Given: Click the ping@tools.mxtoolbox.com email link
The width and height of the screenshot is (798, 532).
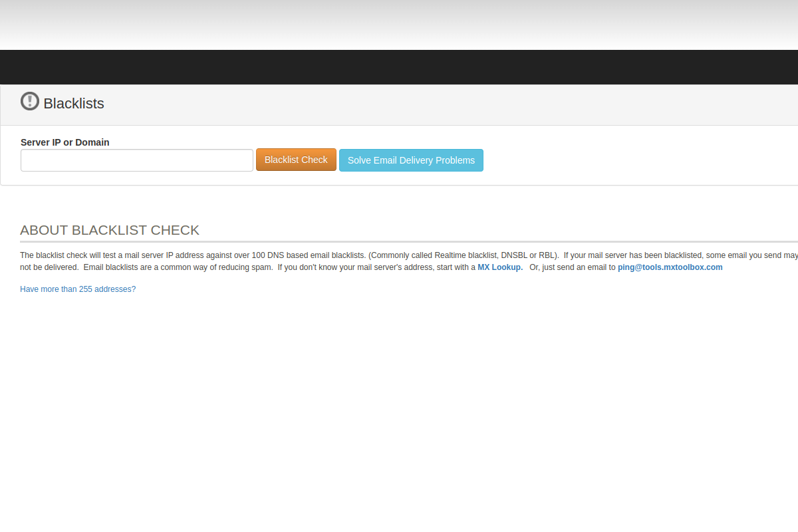Looking at the screenshot, I should click(x=670, y=267).
